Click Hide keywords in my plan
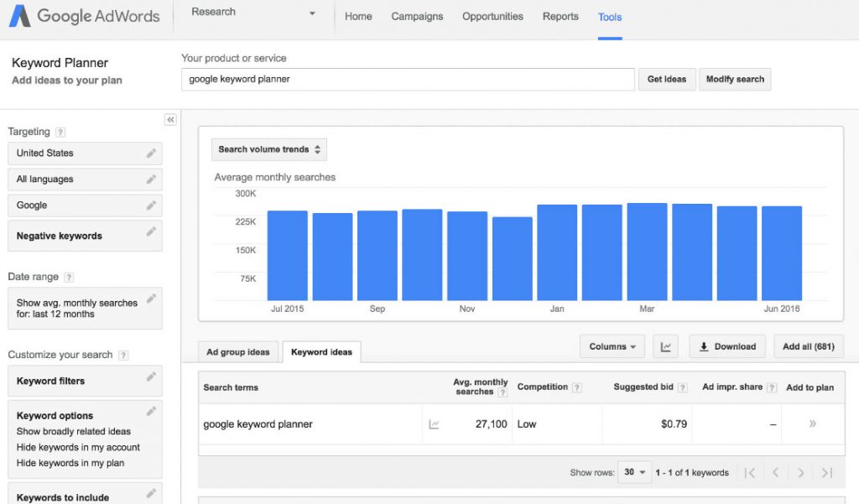The height and width of the screenshot is (504, 859). pos(70,463)
